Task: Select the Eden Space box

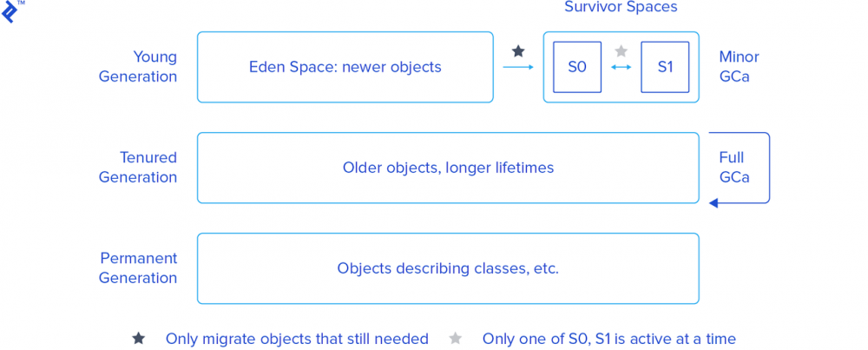Action: (345, 67)
